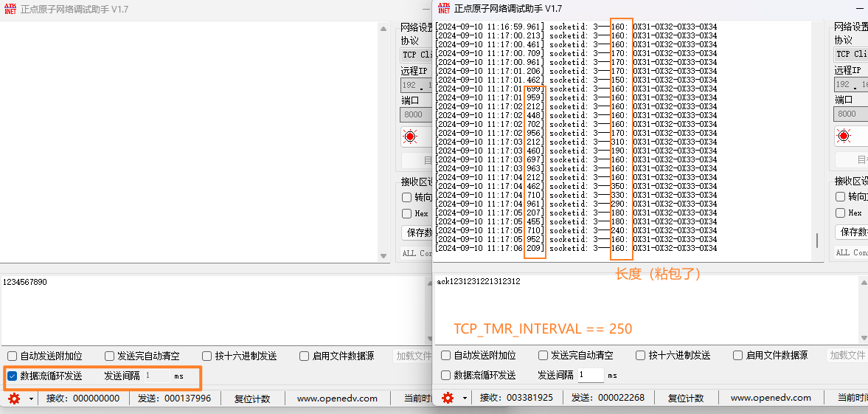Enable 发送完自动清空 in right window
Image resolution: width=868 pixels, height=414 pixels.
click(543, 355)
